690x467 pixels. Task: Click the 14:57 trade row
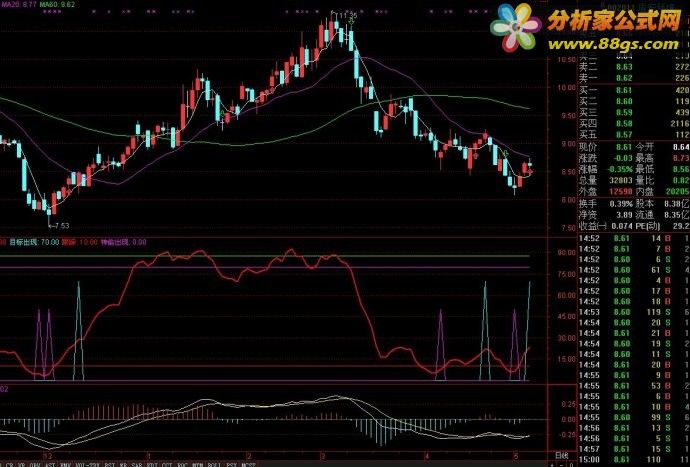[634, 449]
